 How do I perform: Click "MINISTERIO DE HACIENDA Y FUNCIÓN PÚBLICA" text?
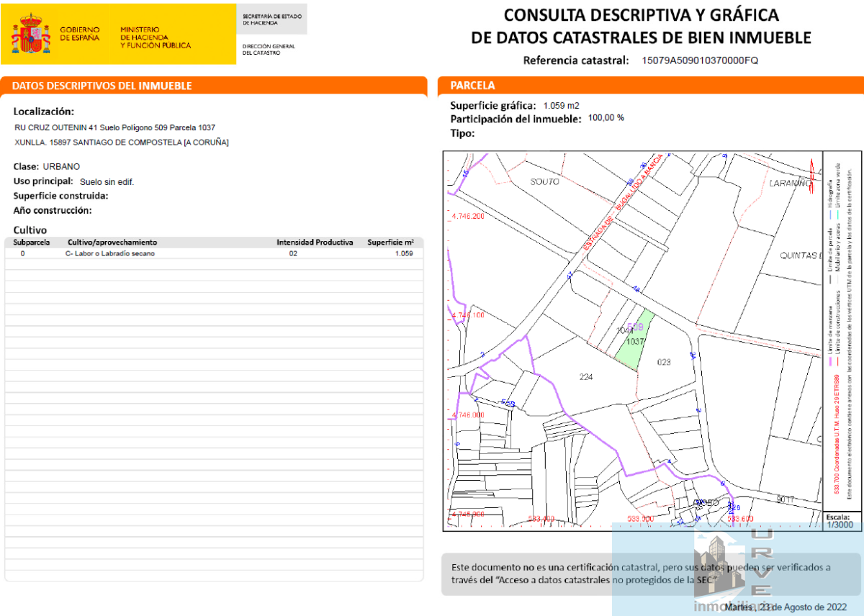[156, 37]
